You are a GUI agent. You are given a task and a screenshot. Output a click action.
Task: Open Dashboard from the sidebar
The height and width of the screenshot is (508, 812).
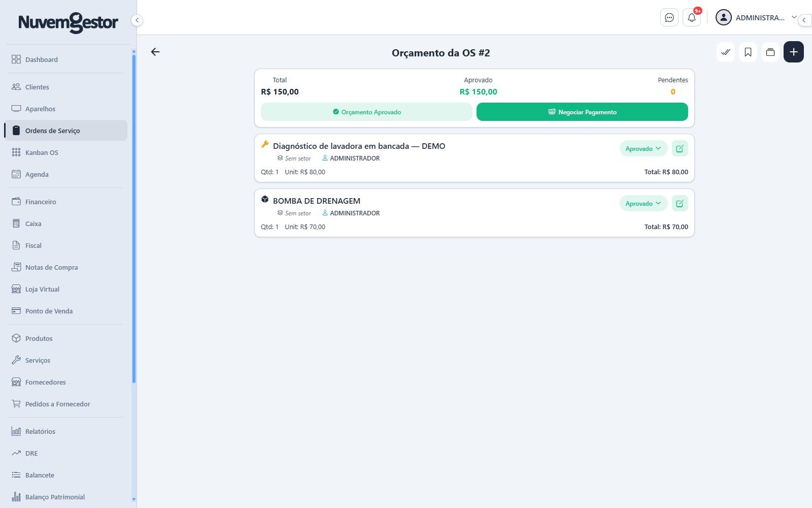(66, 59)
